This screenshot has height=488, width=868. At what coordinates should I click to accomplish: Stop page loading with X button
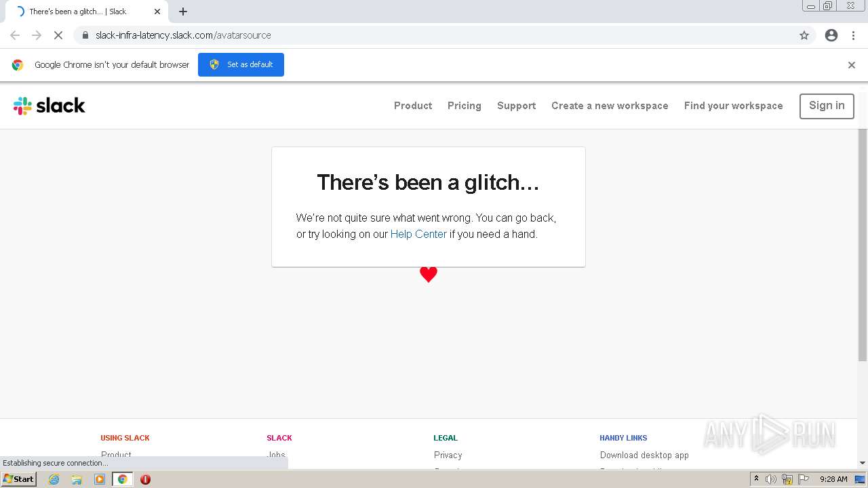58,35
